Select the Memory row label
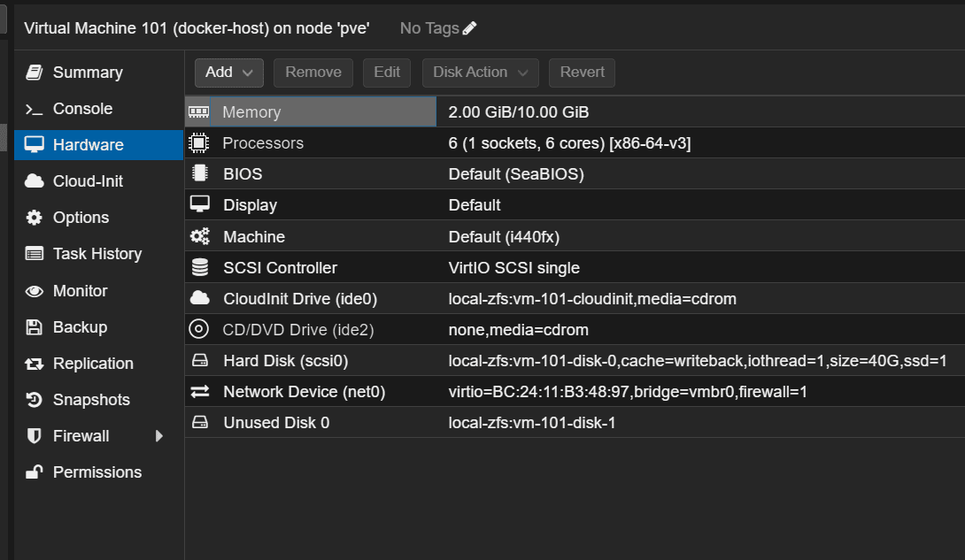965x560 pixels. (x=251, y=111)
